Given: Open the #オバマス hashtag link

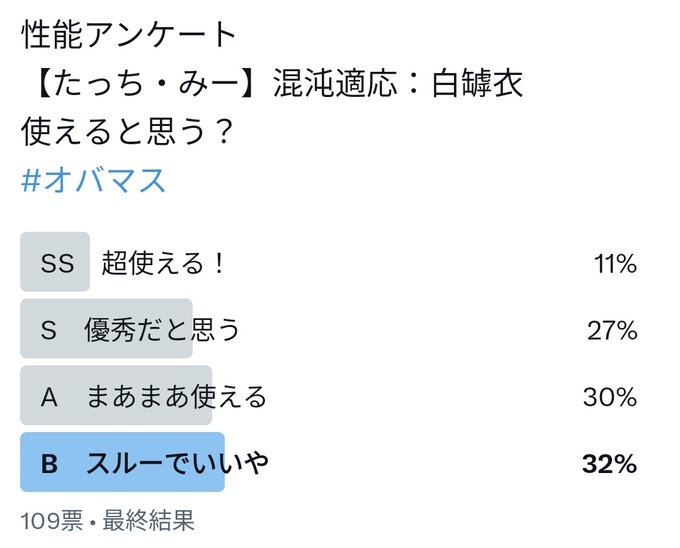Looking at the screenshot, I should [x=93, y=180].
